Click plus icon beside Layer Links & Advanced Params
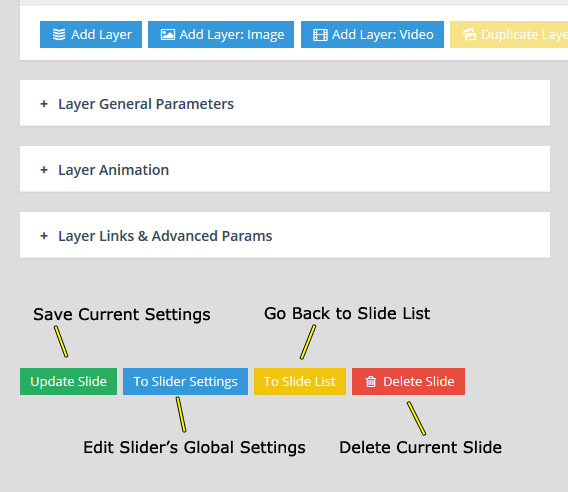This screenshot has height=492, width=568. pyautogui.click(x=44, y=236)
